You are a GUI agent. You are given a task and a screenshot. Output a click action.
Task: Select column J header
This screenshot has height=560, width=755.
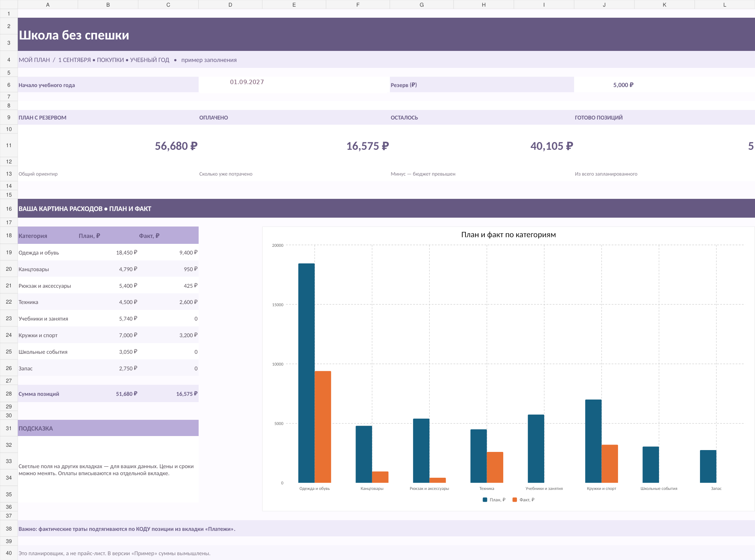click(604, 5)
